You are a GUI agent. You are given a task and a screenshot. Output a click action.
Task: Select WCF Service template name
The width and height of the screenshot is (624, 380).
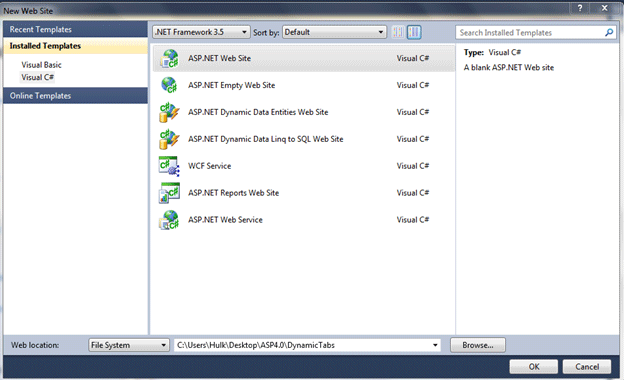[x=209, y=166]
